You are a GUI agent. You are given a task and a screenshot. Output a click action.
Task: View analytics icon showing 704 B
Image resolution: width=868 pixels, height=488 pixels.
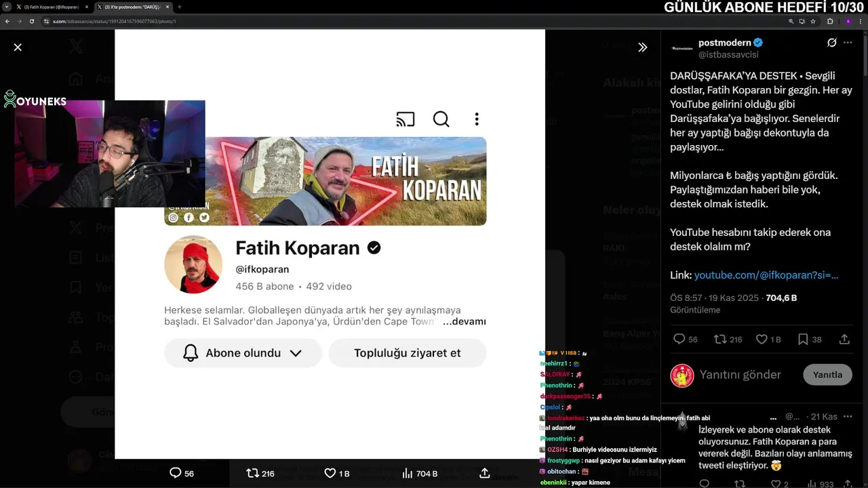coord(408,473)
